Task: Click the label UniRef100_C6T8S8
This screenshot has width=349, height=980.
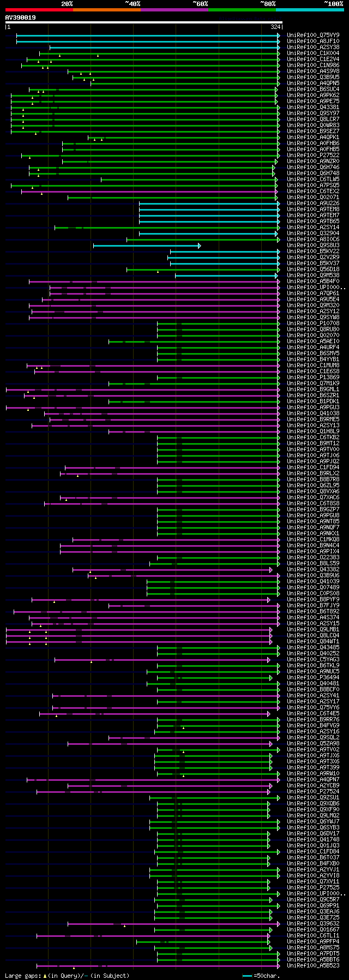Action: coord(313,503)
